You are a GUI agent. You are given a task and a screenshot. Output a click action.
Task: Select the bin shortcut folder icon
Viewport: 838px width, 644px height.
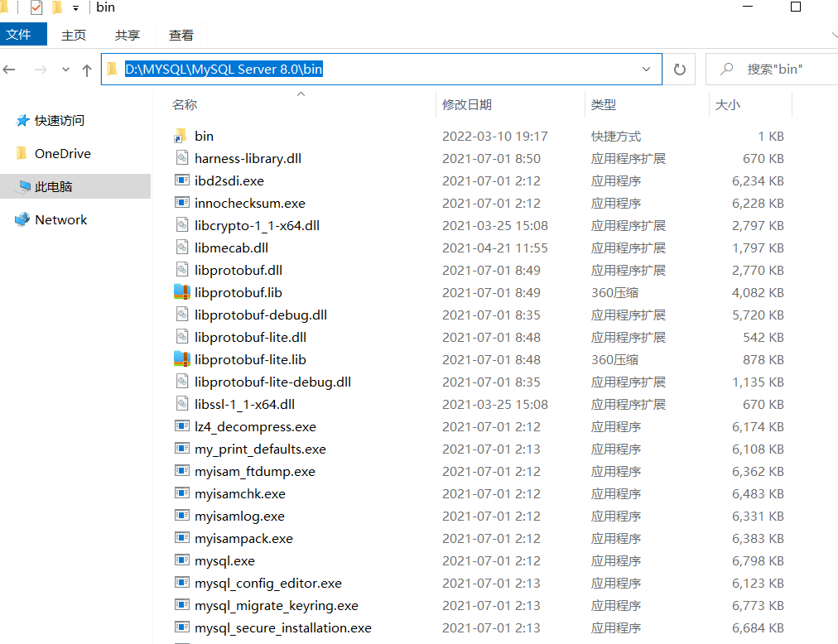click(x=181, y=136)
